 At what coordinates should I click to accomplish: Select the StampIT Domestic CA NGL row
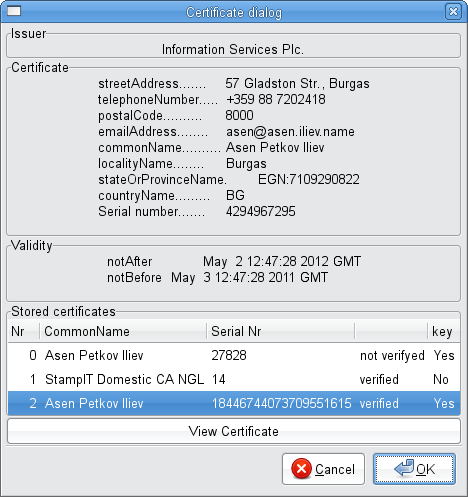pyautogui.click(x=234, y=379)
